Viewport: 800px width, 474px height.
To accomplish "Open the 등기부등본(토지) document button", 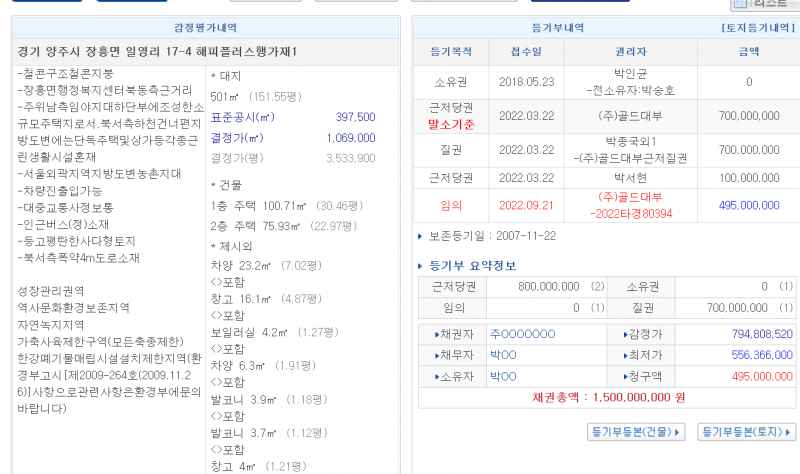I will [746, 432].
